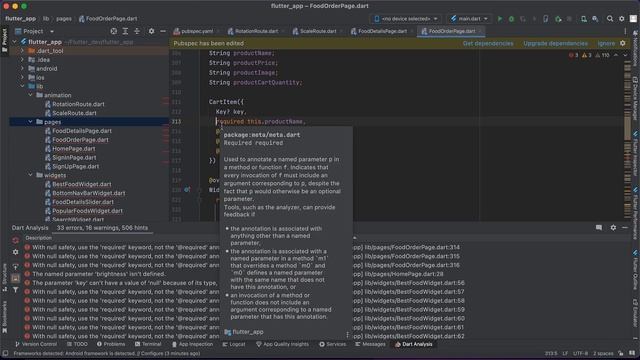The width and height of the screenshot is (640, 360).
Task: Open the App Inspection tool window
Action: tap(192, 344)
